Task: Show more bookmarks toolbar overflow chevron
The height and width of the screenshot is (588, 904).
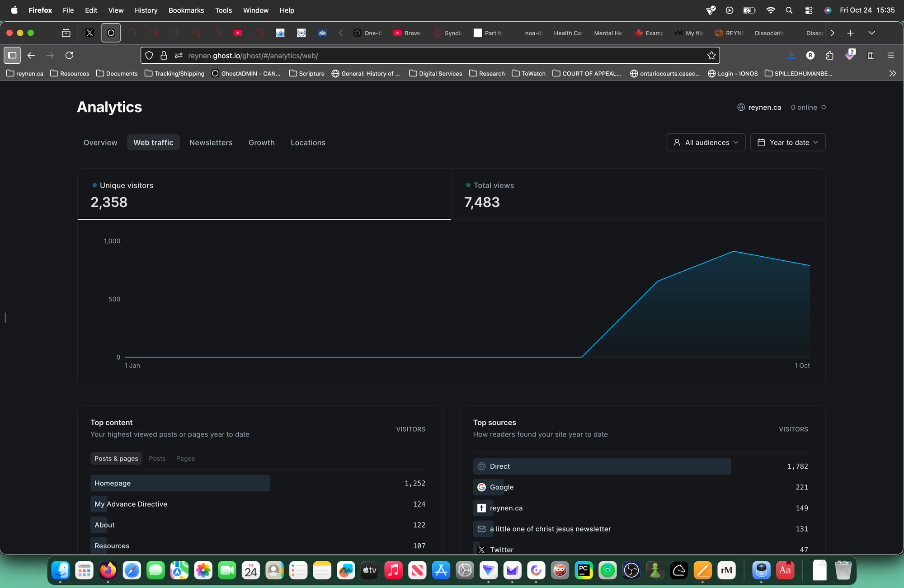Action: tap(892, 73)
